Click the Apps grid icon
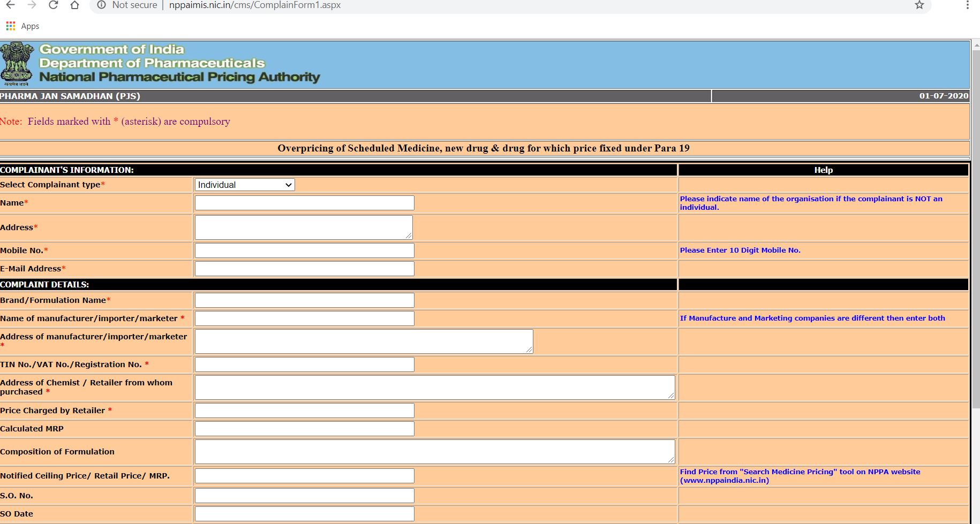980x524 pixels. pos(10,26)
